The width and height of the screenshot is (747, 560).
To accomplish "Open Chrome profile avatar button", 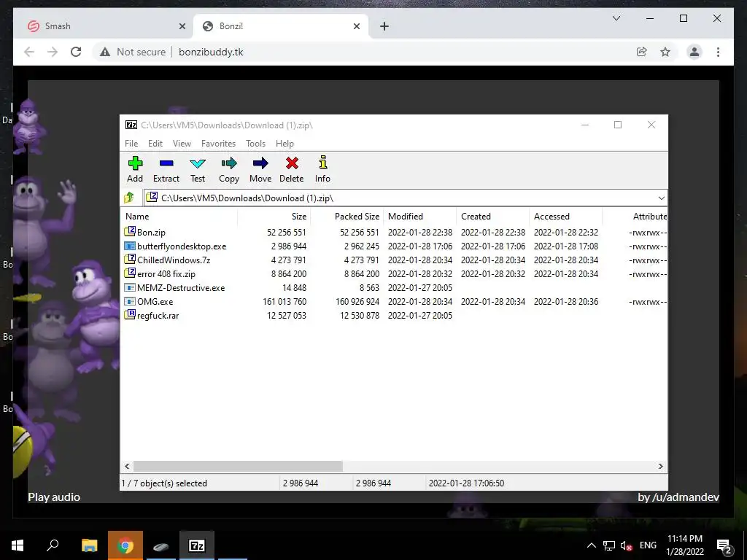I will tap(694, 52).
